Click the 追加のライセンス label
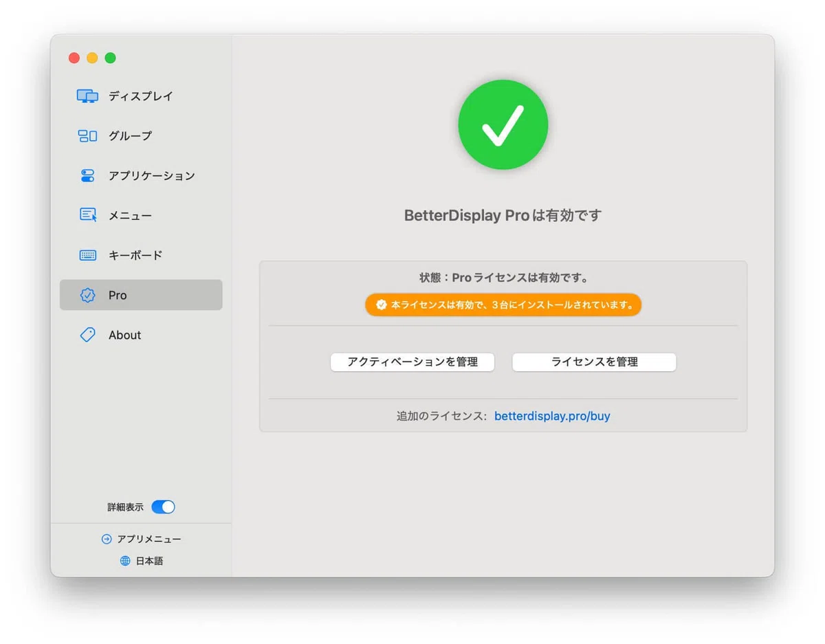 click(x=441, y=416)
